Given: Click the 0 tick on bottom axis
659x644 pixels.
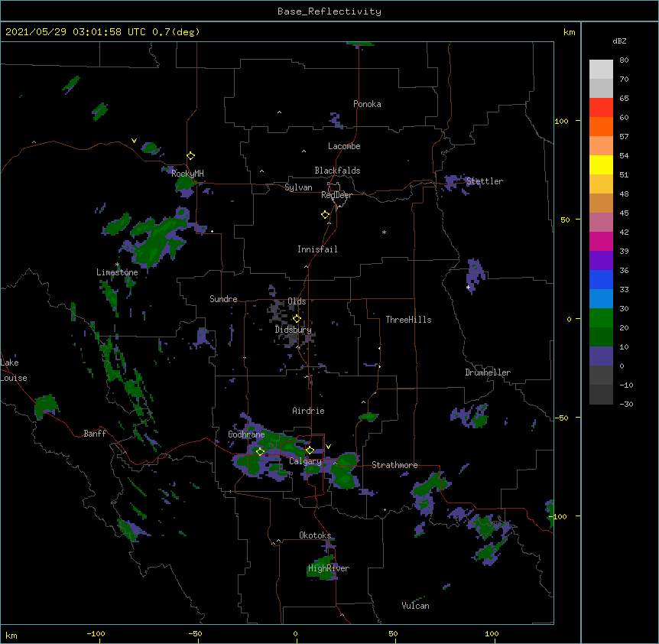Looking at the screenshot, I should pos(295,633).
